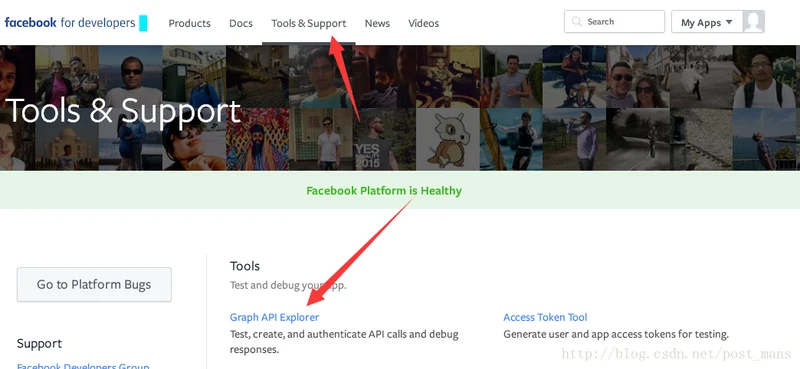Select the Tools & Support tab
Image resolution: width=800 pixels, height=369 pixels.
309,23
